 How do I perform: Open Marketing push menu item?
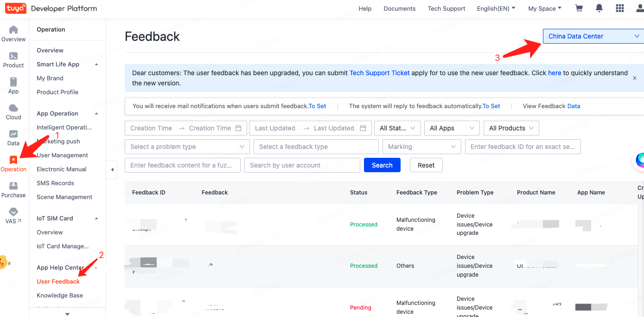(58, 141)
